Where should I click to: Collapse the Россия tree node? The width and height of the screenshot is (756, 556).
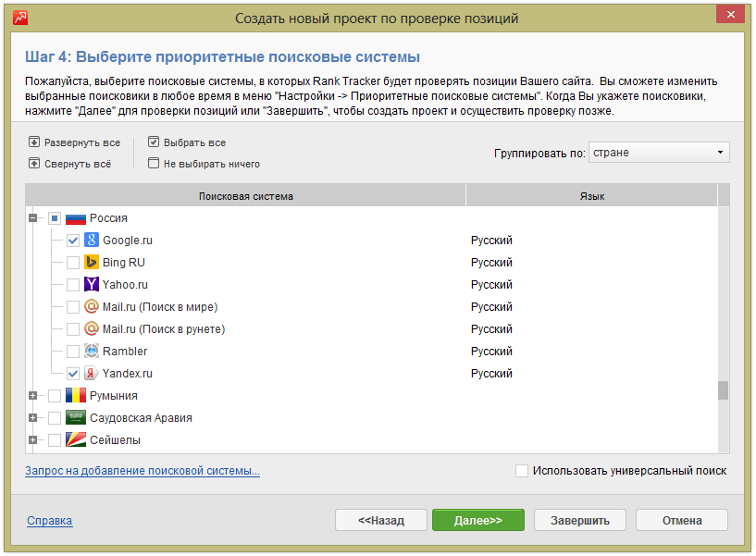(32, 218)
